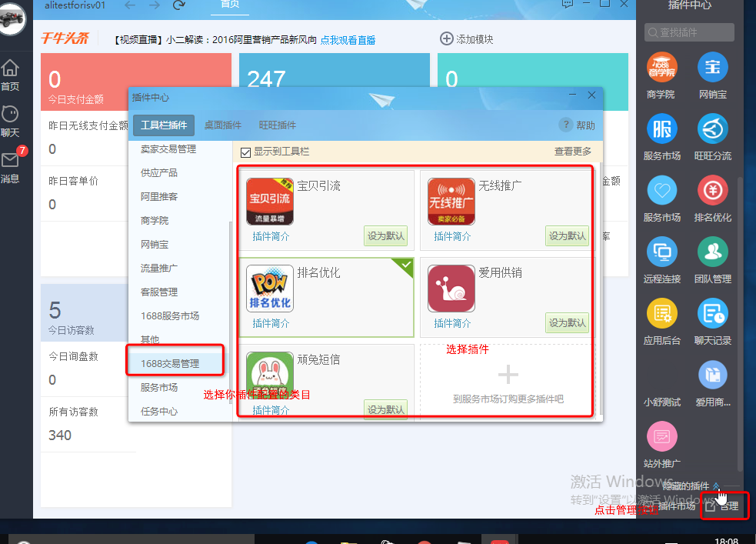
Task: Set 宝贝引流 as default plugin
Action: coord(386,235)
